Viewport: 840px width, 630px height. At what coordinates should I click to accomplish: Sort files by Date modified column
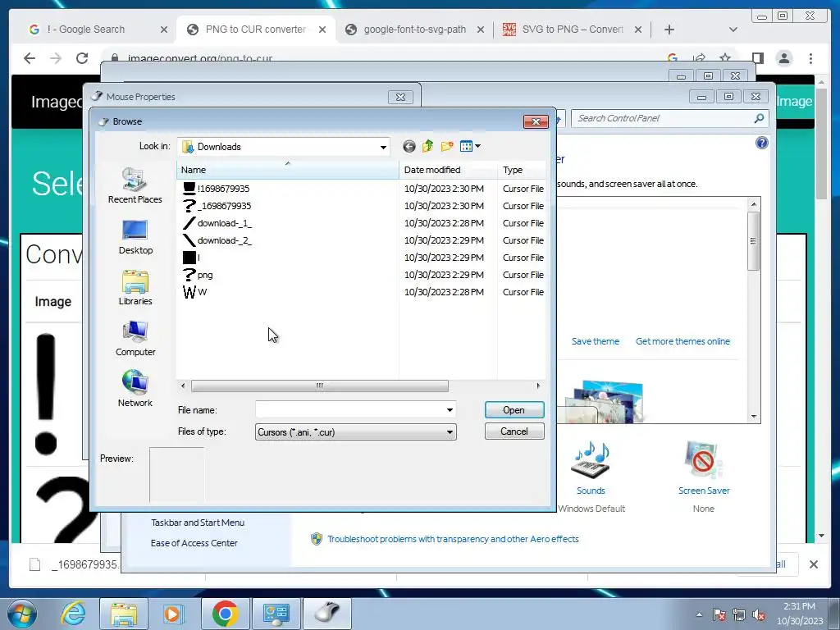coord(448,170)
